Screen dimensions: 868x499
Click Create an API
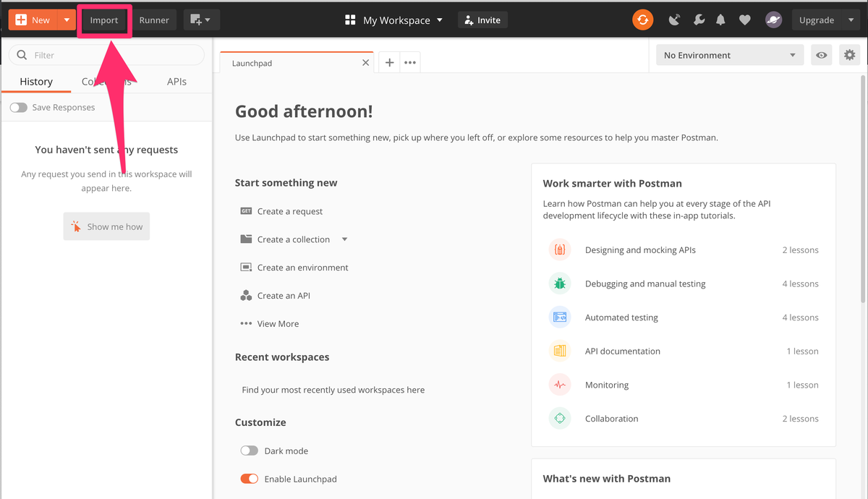point(284,296)
